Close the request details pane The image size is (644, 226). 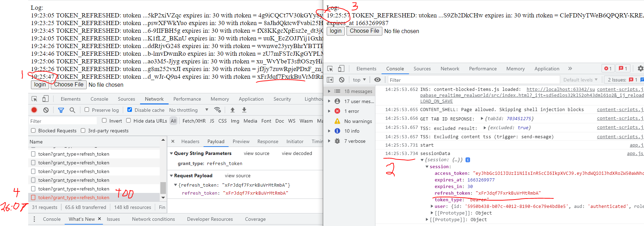(x=173, y=141)
